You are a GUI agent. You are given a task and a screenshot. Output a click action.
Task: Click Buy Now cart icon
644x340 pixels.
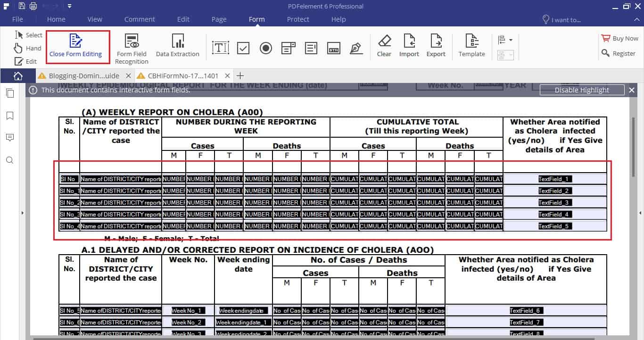(x=606, y=38)
